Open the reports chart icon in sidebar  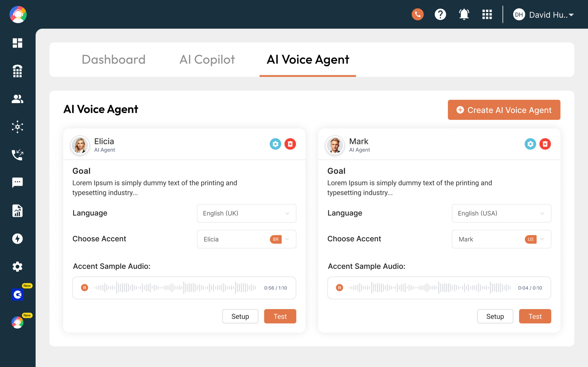tap(17, 211)
